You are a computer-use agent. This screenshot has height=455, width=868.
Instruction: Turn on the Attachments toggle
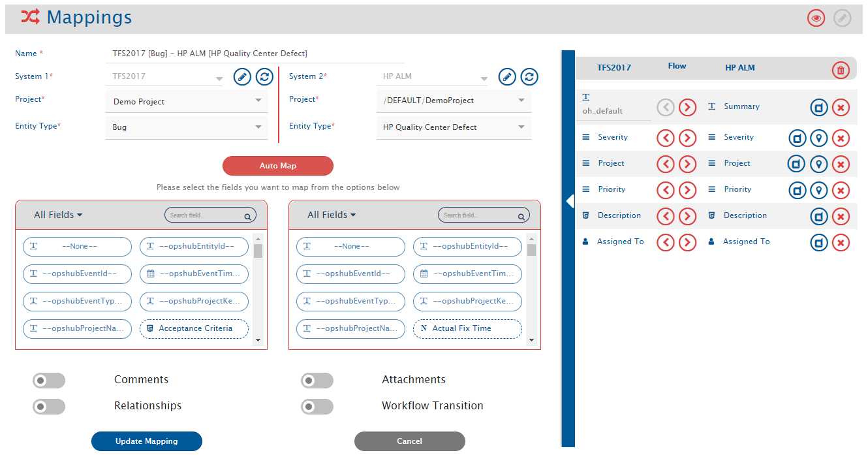click(317, 381)
